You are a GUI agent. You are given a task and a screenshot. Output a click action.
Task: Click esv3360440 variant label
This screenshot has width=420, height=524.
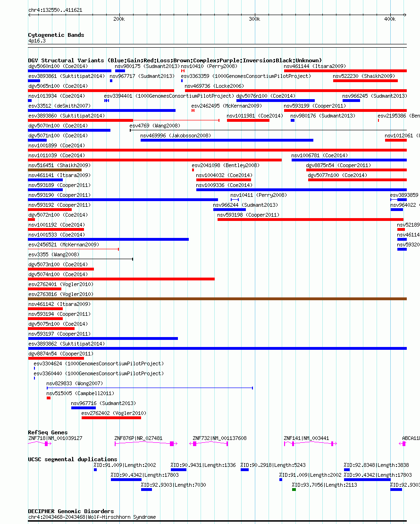[99, 373]
